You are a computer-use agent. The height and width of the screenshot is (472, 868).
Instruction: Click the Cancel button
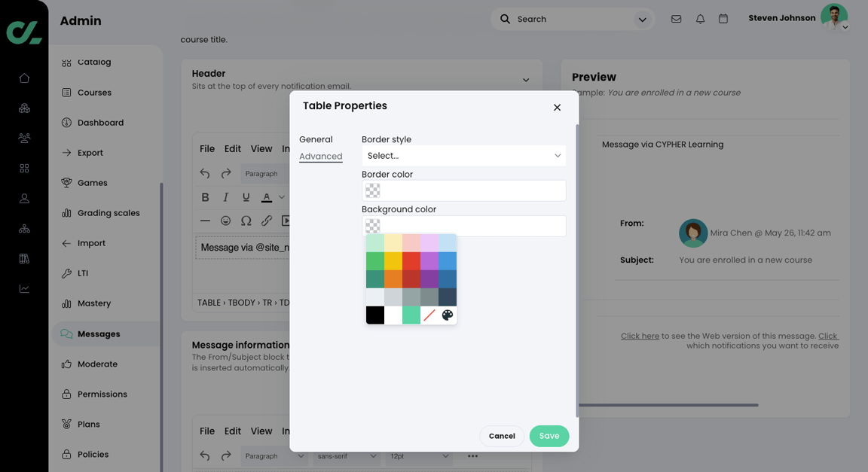502,436
